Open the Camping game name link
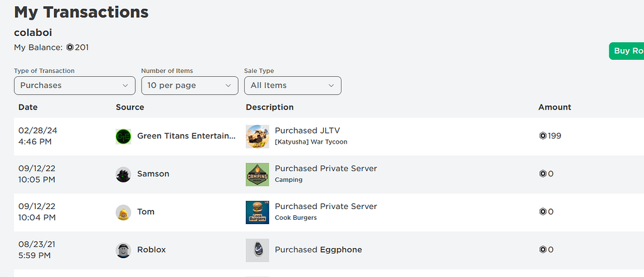The height and width of the screenshot is (277, 644). click(x=289, y=179)
